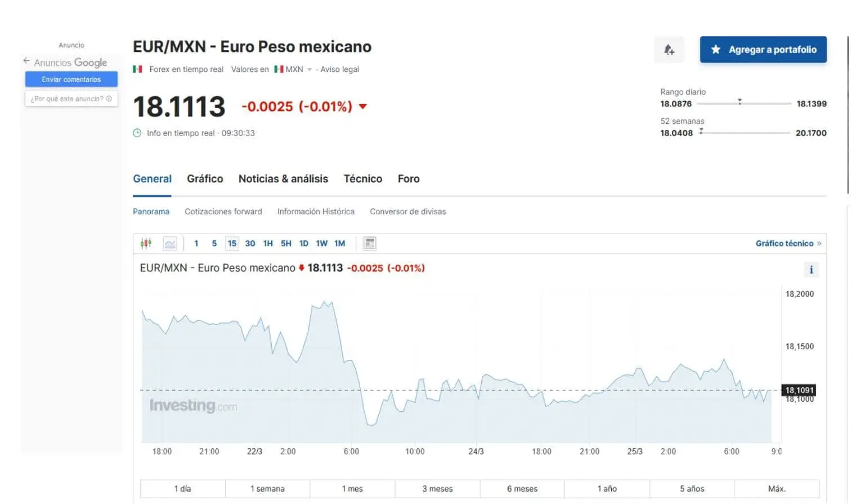The width and height of the screenshot is (865, 504).
Task: Open Conversor de divisas sub-tab
Action: [x=408, y=211]
